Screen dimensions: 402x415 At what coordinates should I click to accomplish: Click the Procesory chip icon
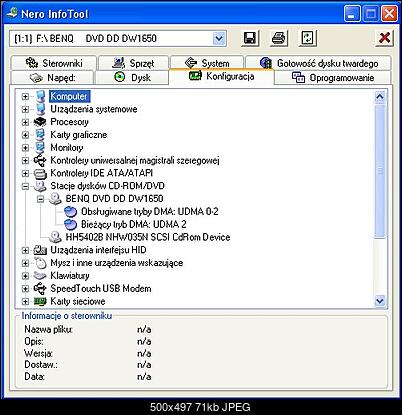(x=40, y=122)
